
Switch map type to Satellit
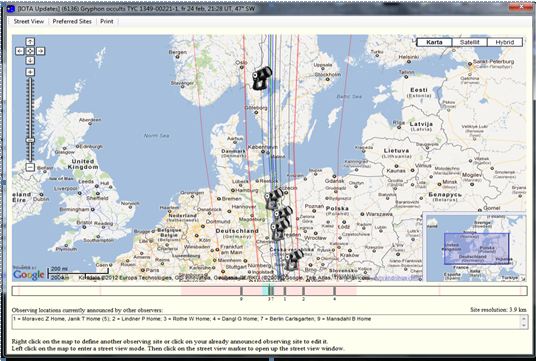point(469,42)
